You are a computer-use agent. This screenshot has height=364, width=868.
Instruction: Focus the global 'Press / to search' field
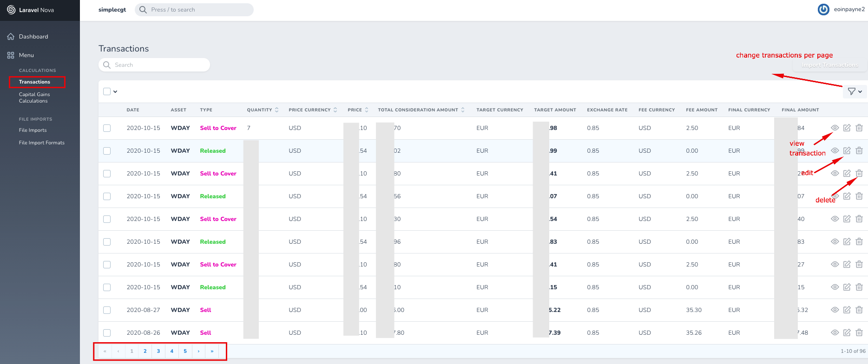[x=194, y=10]
